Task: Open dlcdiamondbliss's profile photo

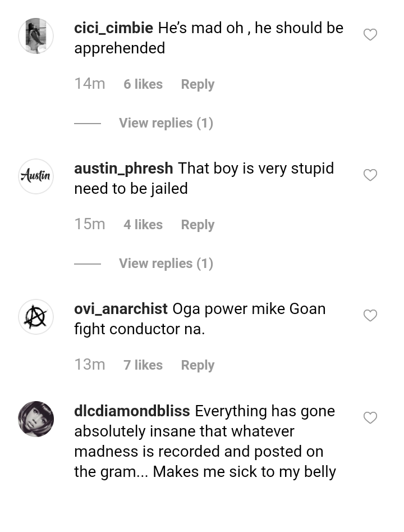Action: (36, 419)
